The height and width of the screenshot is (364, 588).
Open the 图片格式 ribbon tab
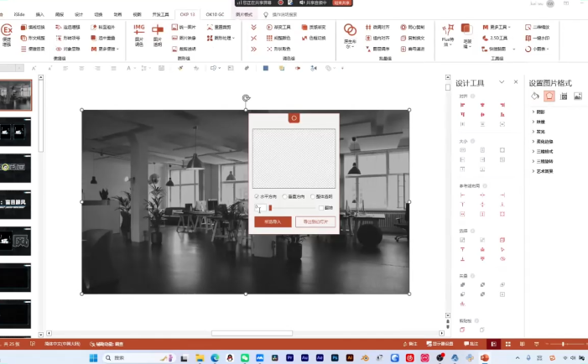(x=242, y=14)
